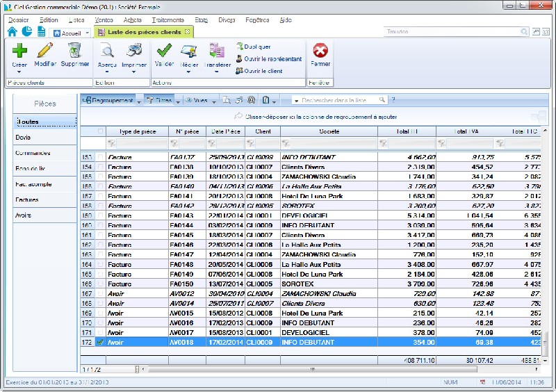Open the Traitements menu

[167, 20]
